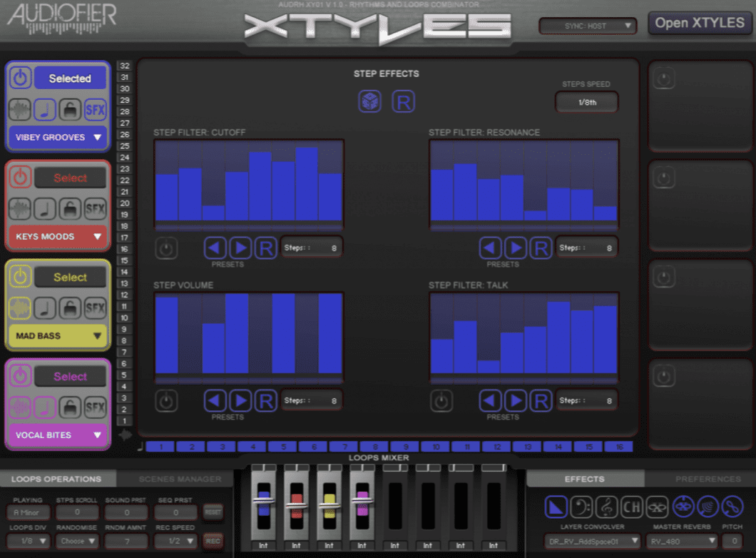756x558 pixels.
Task: Click the note icon in the Vocal Bites layer
Action: click(45, 408)
